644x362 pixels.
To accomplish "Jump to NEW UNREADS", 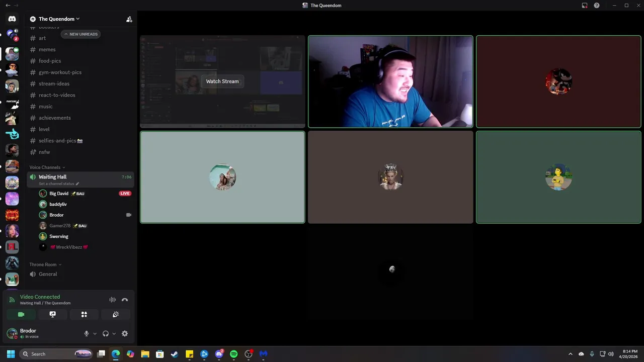I will [80, 34].
